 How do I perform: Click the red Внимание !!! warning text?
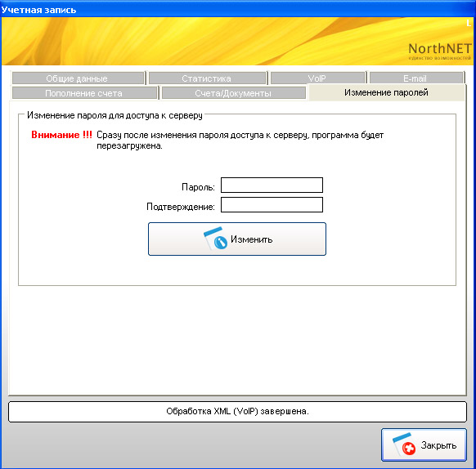click(x=61, y=135)
